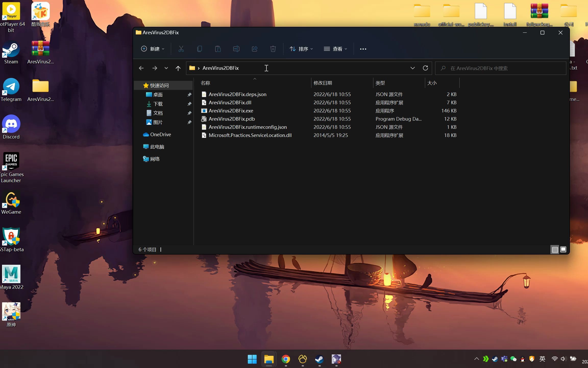588x368 pixels.
Task: Open the 查看 (View) dropdown
Action: click(x=335, y=49)
